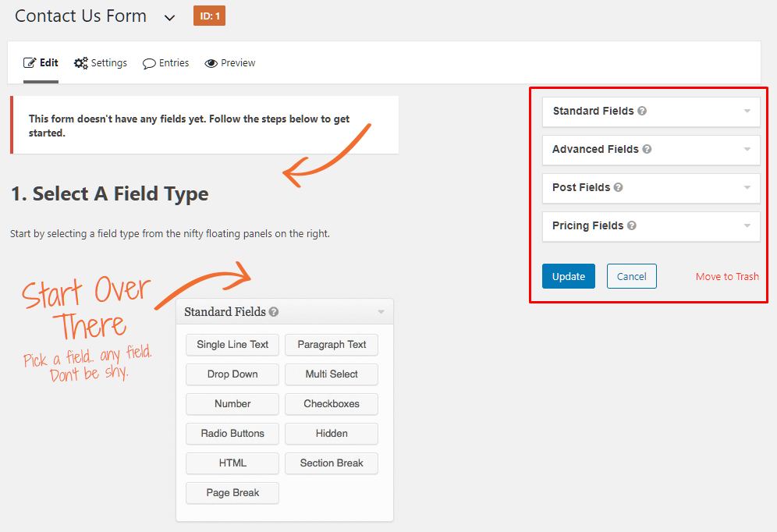The height and width of the screenshot is (532, 777).
Task: Click the Post Fields help question mark
Action: [618, 187]
